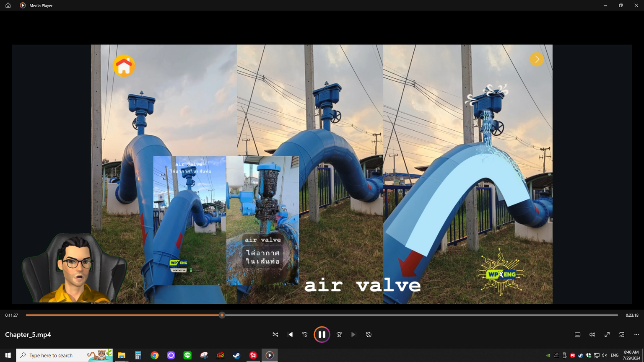Switch to mini player view

tap(622, 334)
